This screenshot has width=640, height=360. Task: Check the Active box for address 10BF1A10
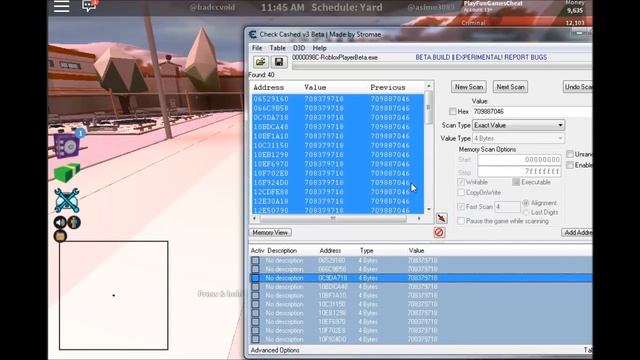pyautogui.click(x=255, y=296)
